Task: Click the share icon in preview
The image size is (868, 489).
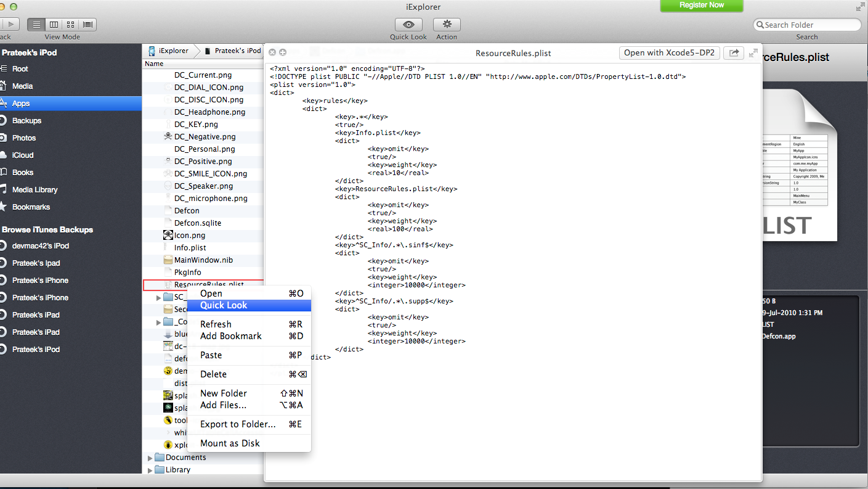Action: coord(733,53)
